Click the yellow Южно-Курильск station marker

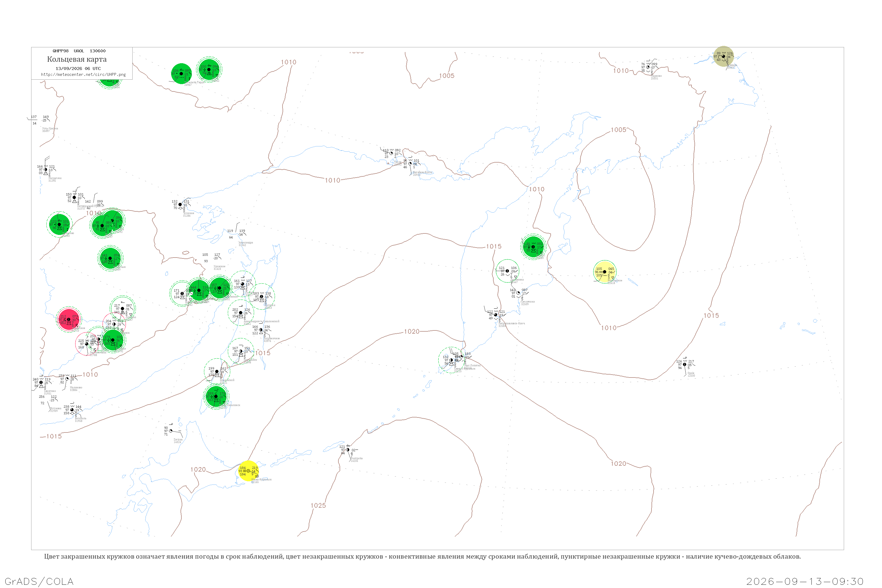(x=248, y=471)
